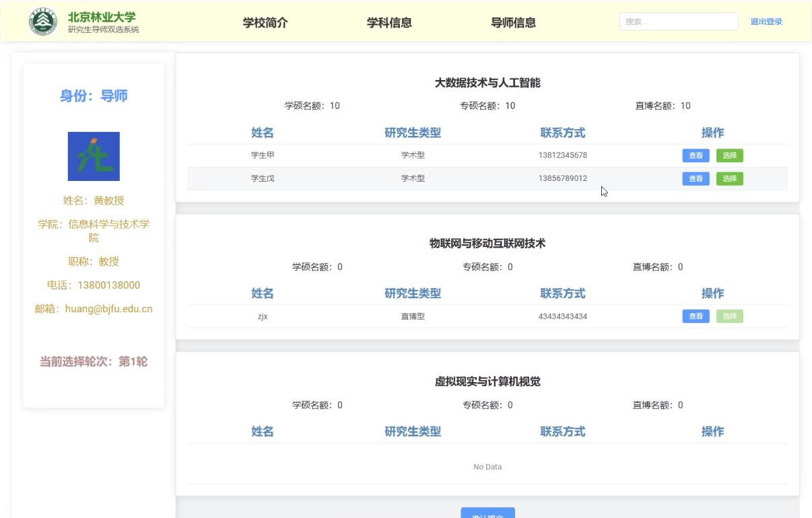The image size is (812, 518).
Task: Open the 学科信息 navigation menu
Action: [x=389, y=22]
